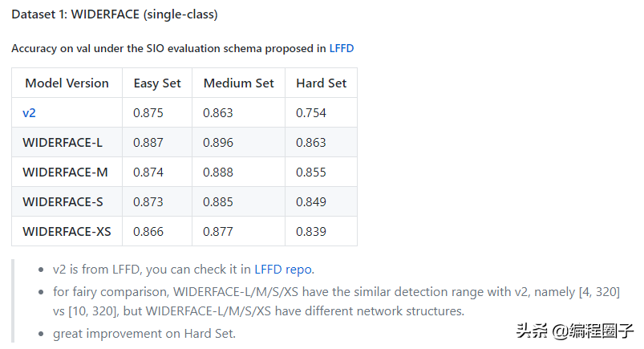
Task: Click the v2 Hard Set value 0.754
Action: pos(310,113)
